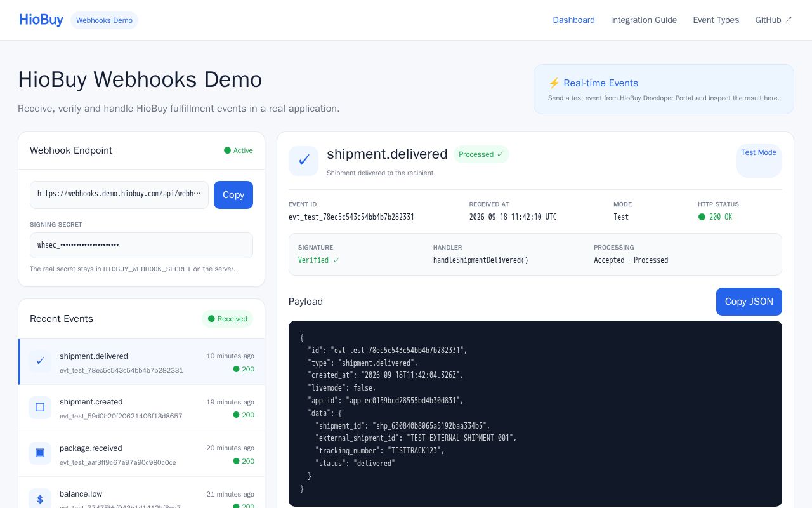
Task: Click the Copy JSON button
Action: (x=749, y=302)
